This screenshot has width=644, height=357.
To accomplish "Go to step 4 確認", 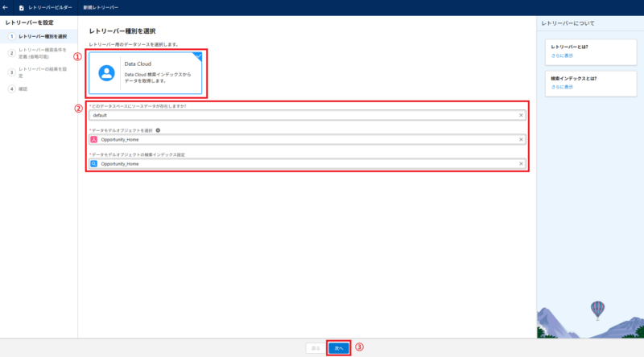I will pos(23,88).
